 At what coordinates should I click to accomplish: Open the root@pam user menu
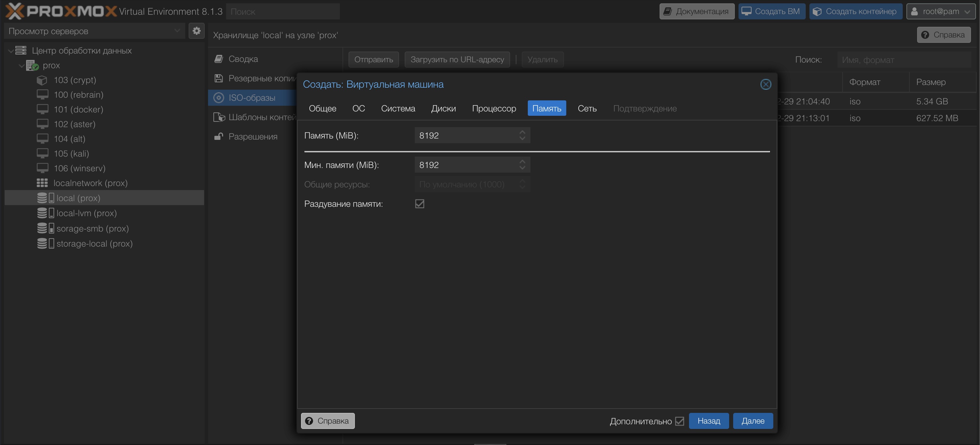[x=941, y=11]
